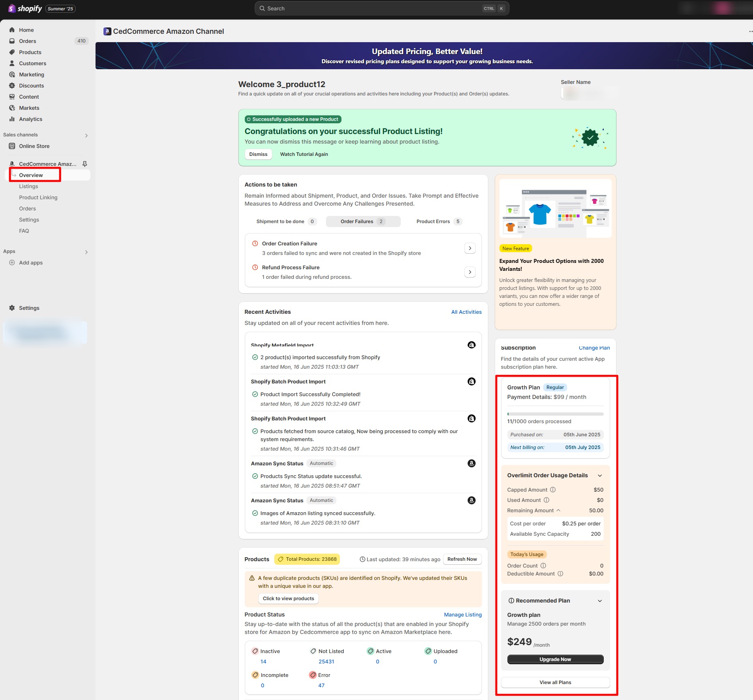Image resolution: width=753 pixels, height=700 pixels.
Task: Collapse Overlimit Order Usage Details
Action: coord(600,476)
